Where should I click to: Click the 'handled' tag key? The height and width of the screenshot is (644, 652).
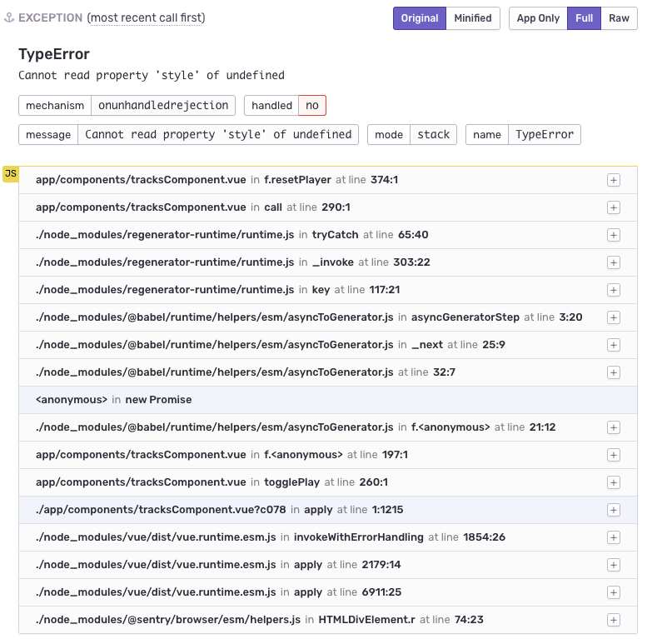click(271, 106)
